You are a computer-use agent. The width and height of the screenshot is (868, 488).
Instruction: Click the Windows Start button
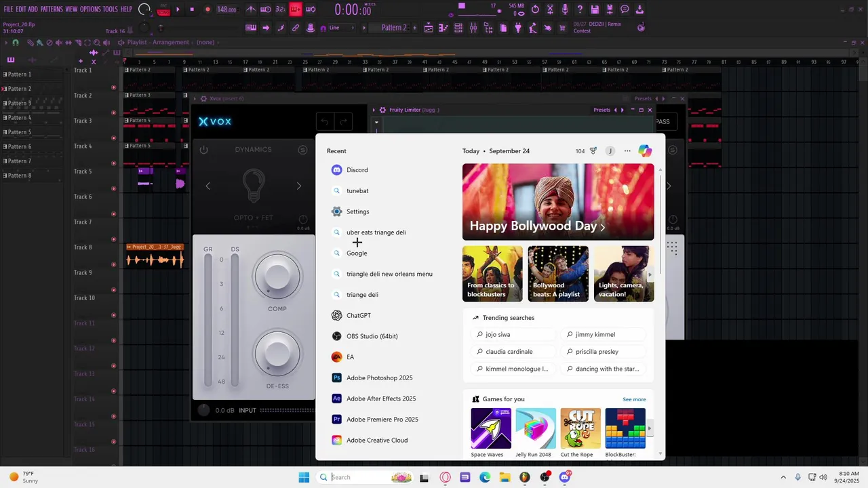pyautogui.click(x=304, y=477)
